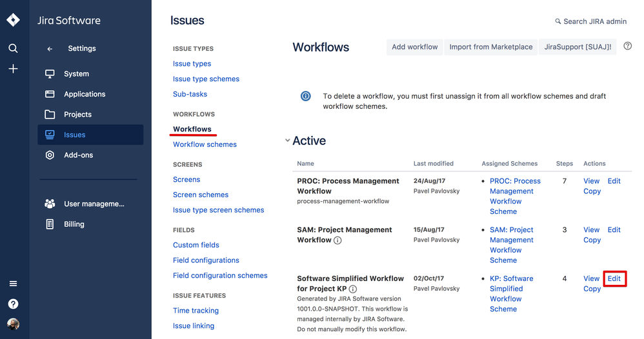View the PROC: Process Management Workflow
644x339 pixels.
click(592, 181)
